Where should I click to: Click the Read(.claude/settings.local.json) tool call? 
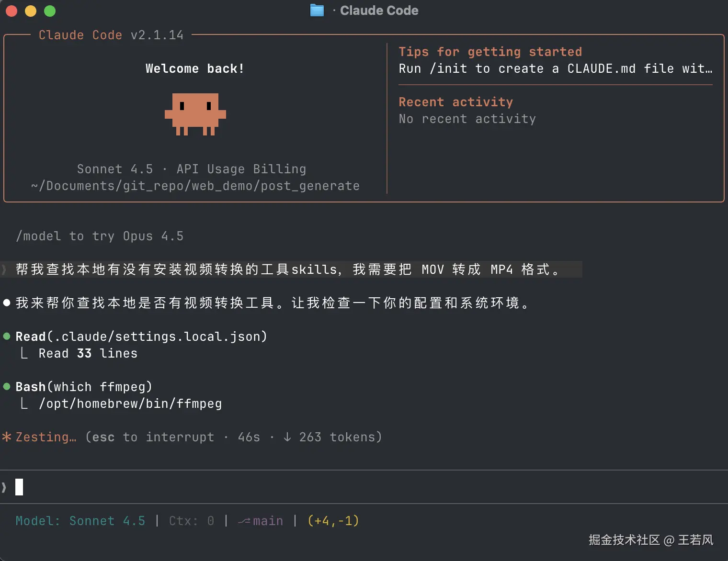point(141,337)
